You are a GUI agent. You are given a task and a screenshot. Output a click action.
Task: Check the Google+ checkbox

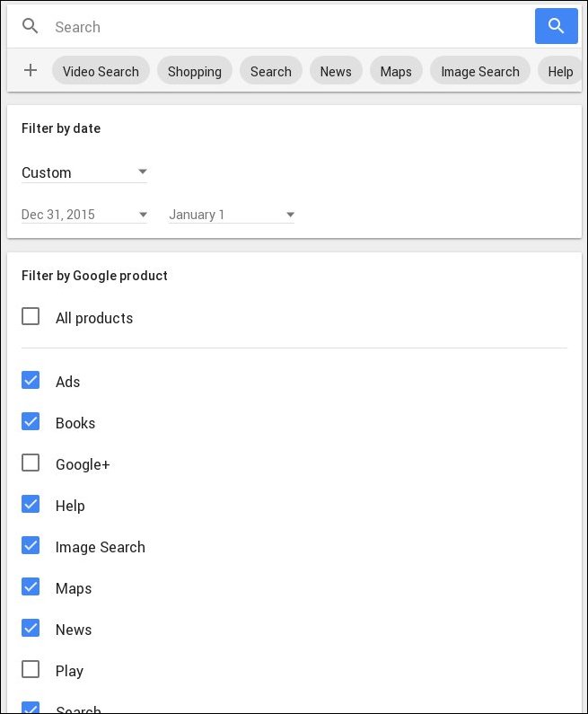[31, 463]
